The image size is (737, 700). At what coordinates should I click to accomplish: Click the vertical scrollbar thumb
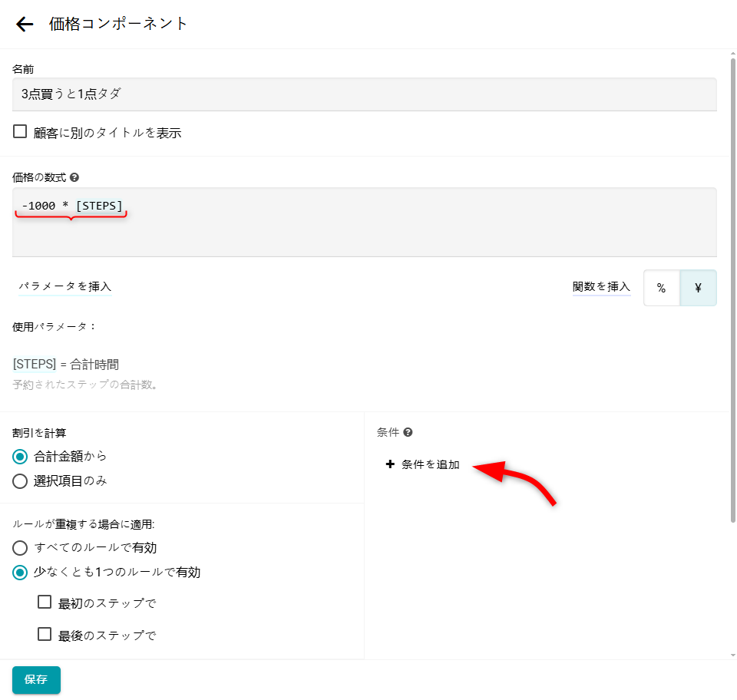[x=732, y=290]
